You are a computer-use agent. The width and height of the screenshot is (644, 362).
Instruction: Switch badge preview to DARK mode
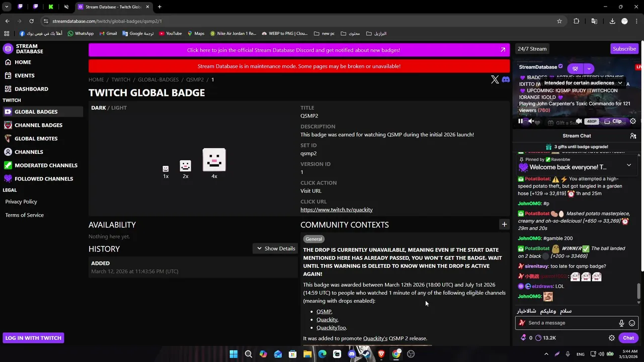[99, 108]
